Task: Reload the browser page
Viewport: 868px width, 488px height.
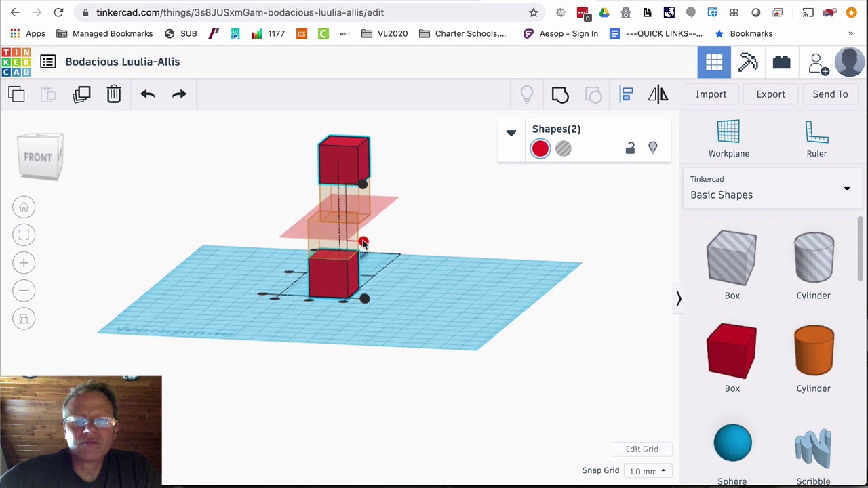Action: point(59,12)
